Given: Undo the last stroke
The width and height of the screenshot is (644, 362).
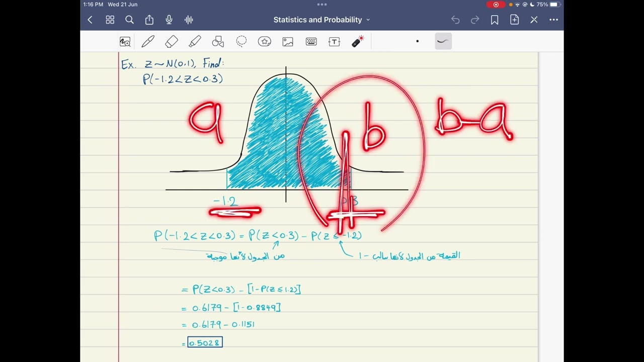Looking at the screenshot, I should [455, 20].
